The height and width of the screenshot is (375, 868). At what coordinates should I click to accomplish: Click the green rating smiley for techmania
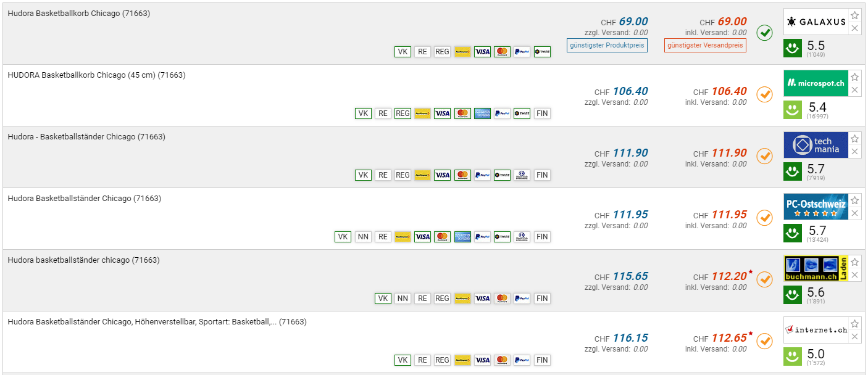[x=793, y=171]
